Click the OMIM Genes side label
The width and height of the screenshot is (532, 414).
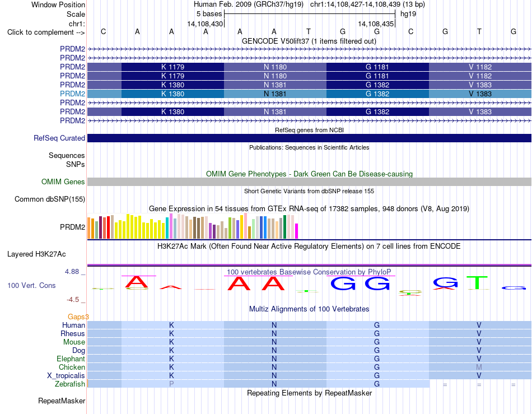coord(63,182)
